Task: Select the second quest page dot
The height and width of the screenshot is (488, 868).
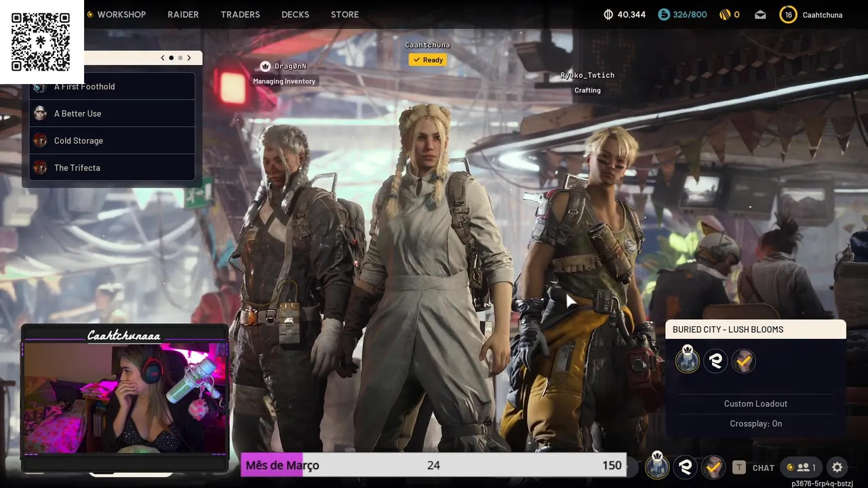Action: pos(180,58)
